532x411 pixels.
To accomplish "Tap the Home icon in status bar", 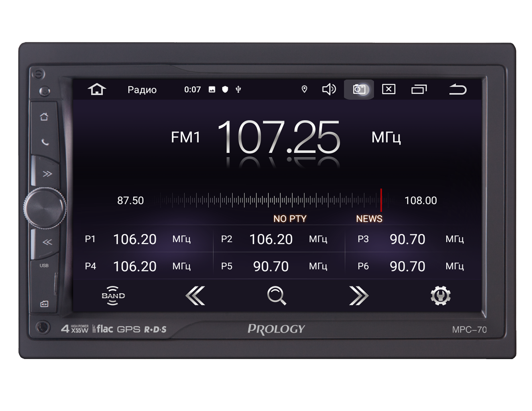I will (97, 90).
